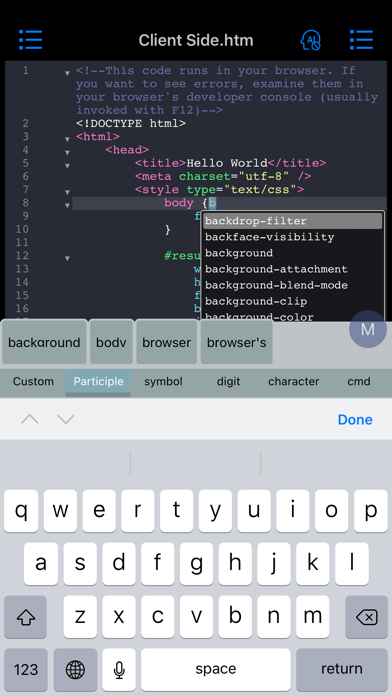Viewport: 392px width, 696px height.
Task: Insert the browser's suggestion word
Action: point(237,342)
